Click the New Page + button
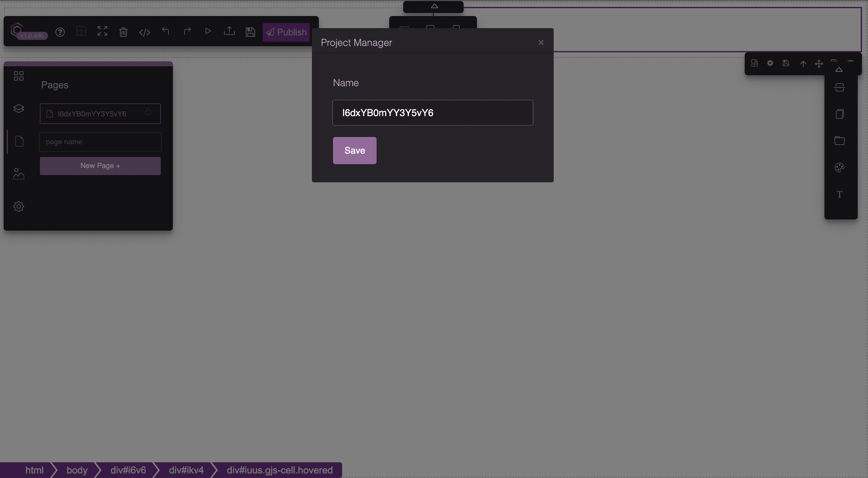Viewport: 868px width, 478px height. click(100, 166)
